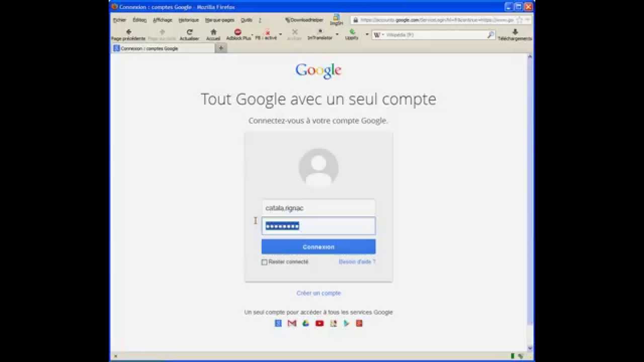Open the Créer un compte link
The image size is (644, 362).
pyautogui.click(x=318, y=293)
